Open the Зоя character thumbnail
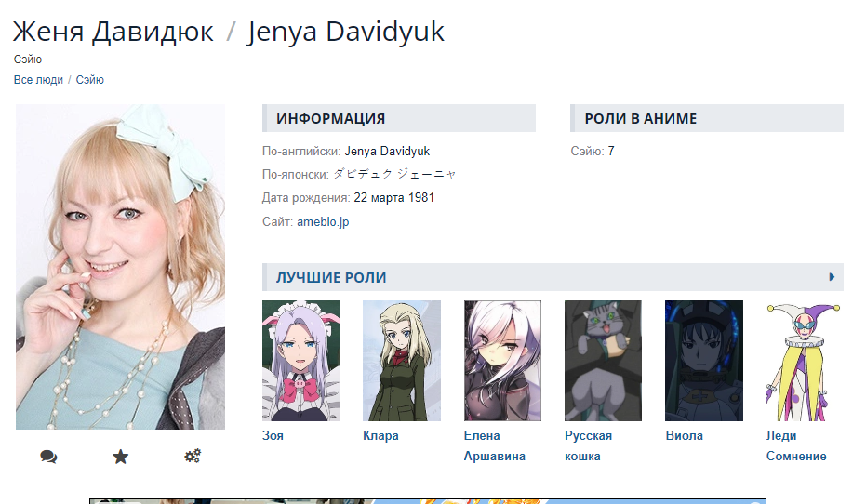Viewport: 866px width, 504px height. [x=300, y=360]
